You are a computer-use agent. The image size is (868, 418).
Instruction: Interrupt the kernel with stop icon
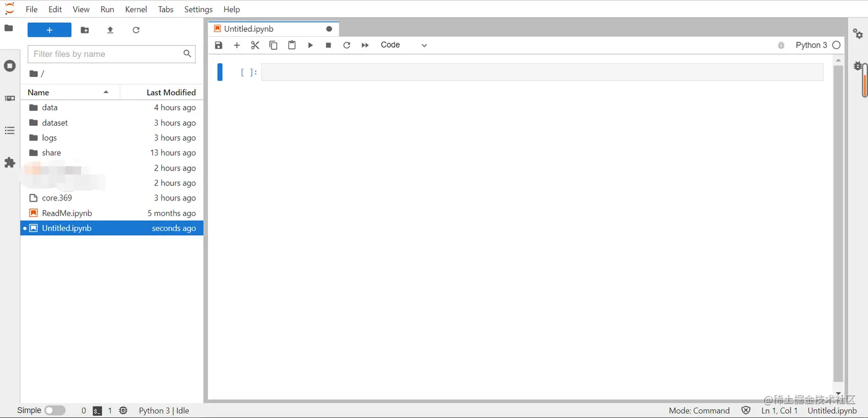tap(328, 45)
